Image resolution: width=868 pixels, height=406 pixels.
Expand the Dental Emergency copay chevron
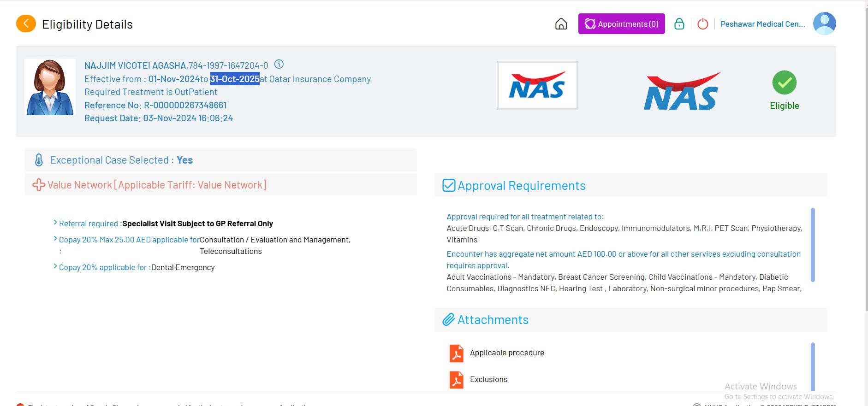55,266
